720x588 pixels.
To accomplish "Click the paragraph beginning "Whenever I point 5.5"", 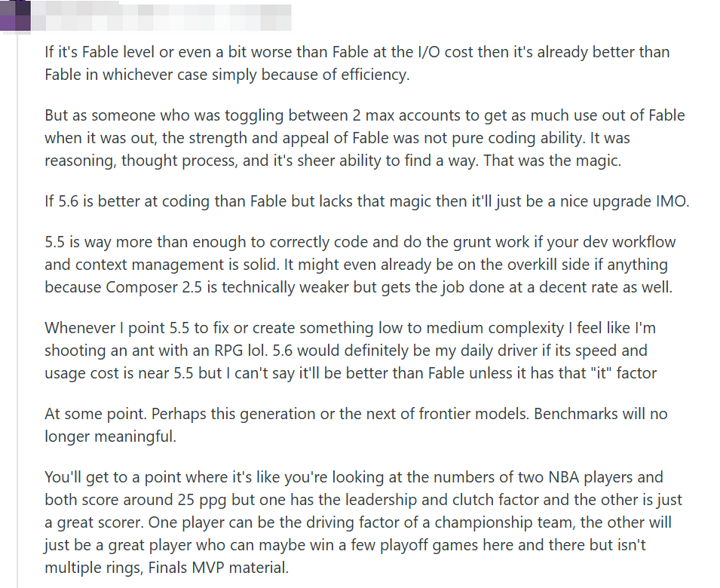I will point(351,351).
